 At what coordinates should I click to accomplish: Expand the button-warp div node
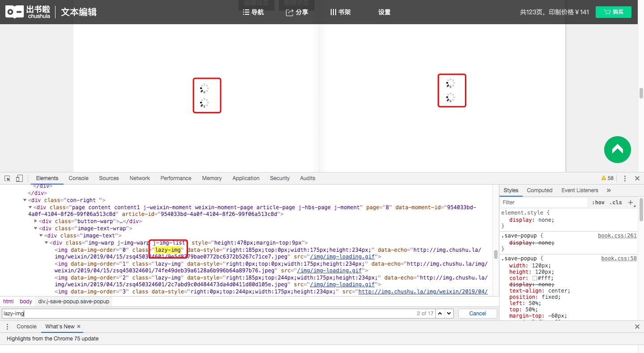click(x=36, y=221)
